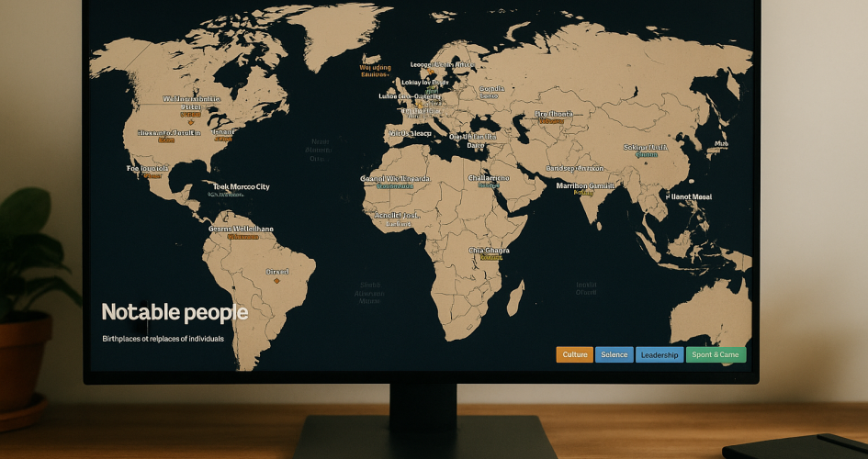Click the 'Cha Ghapra' label in East Africa
Image resolution: width=868 pixels, height=459 pixels.
[489, 251]
